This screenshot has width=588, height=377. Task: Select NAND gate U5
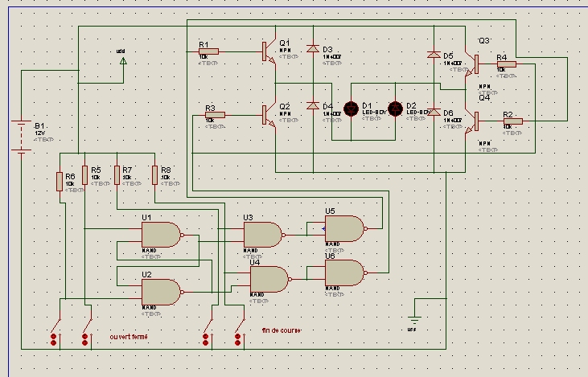[x=345, y=228]
